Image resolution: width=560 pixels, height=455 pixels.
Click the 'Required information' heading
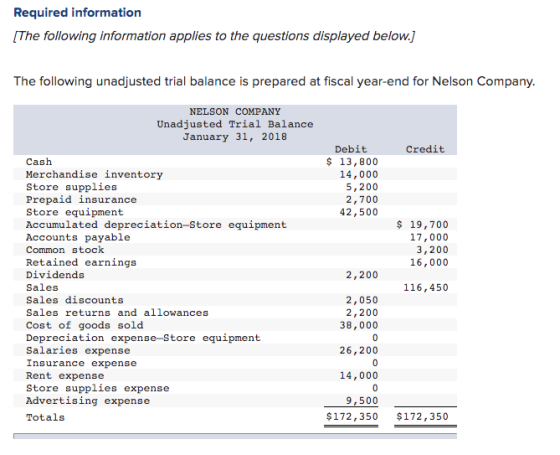(78, 13)
